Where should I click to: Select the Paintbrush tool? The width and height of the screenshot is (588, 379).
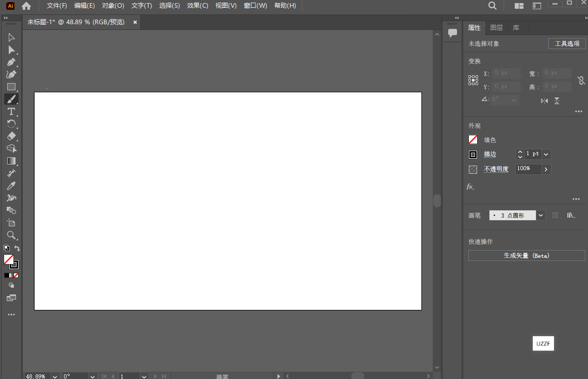[11, 100]
